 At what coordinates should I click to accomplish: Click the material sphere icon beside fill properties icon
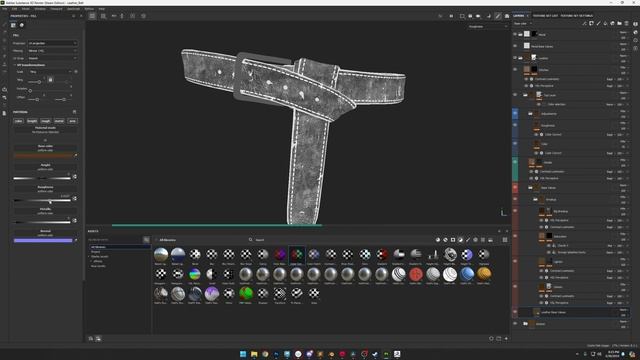point(22,25)
